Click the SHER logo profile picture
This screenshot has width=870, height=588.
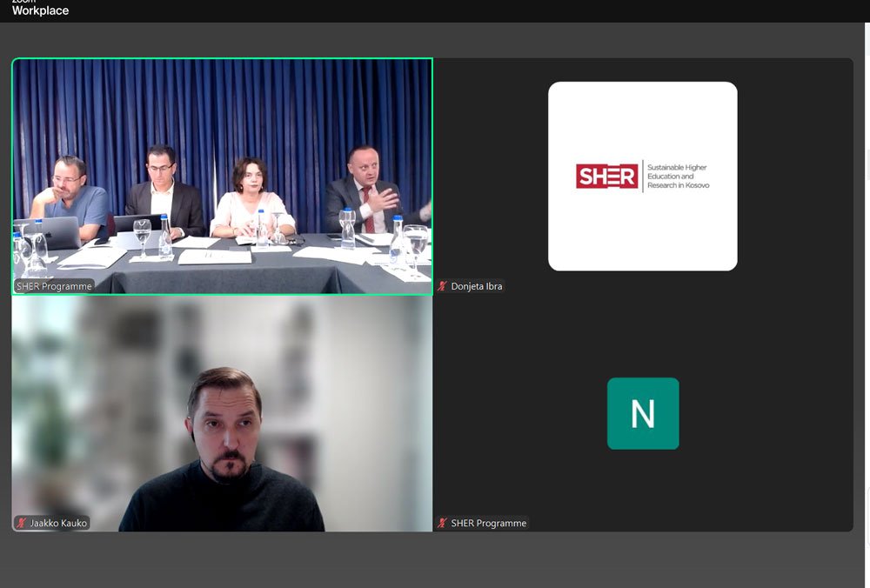[643, 177]
